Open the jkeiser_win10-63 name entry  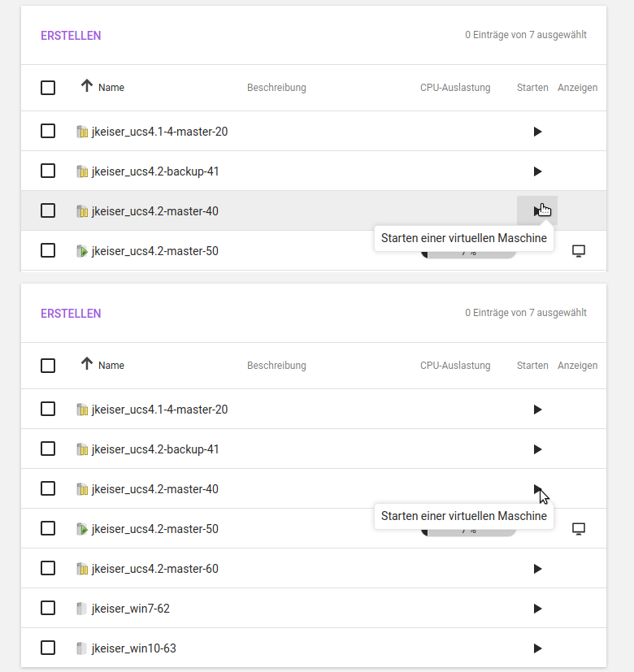133,648
